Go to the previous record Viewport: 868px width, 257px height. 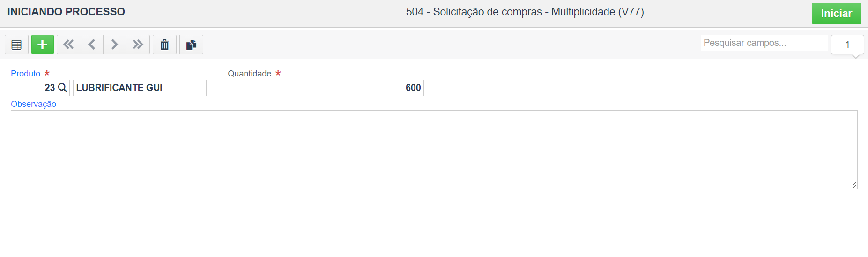92,45
